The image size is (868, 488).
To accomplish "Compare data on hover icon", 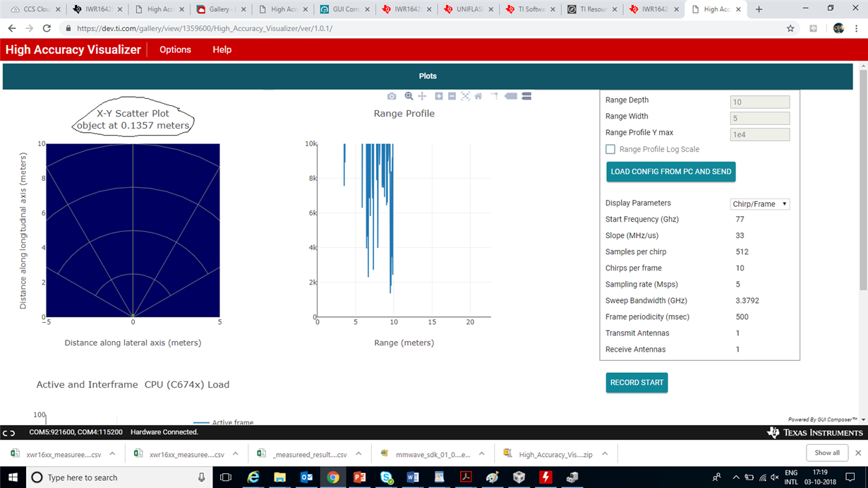I will click(526, 96).
